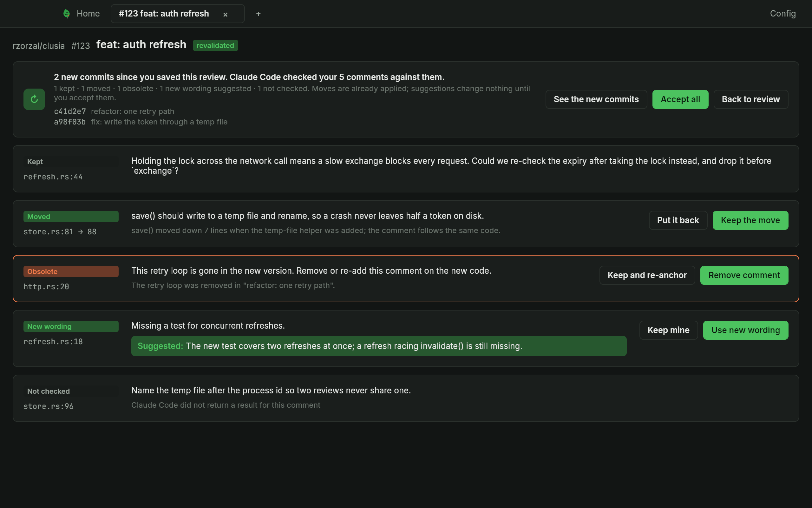Click Back to review

750,99
